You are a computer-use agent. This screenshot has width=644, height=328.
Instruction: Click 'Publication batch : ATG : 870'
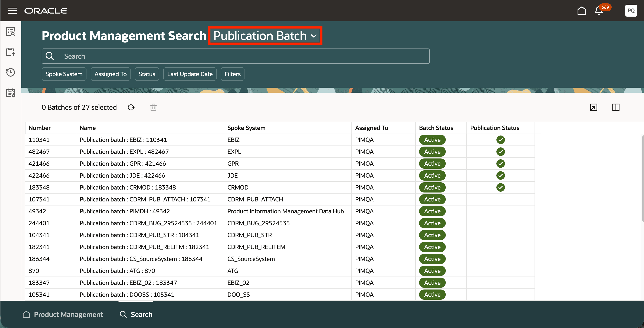pyautogui.click(x=117, y=271)
